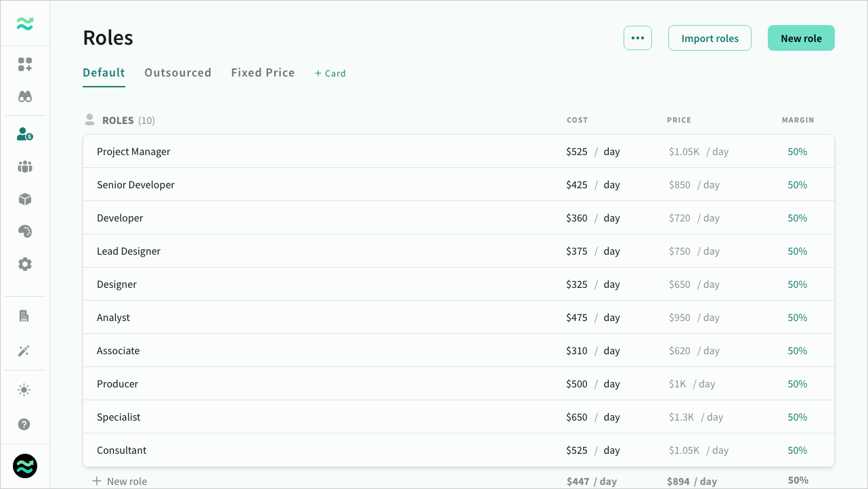
Task: Switch to the Outsourced tab
Action: point(177,72)
